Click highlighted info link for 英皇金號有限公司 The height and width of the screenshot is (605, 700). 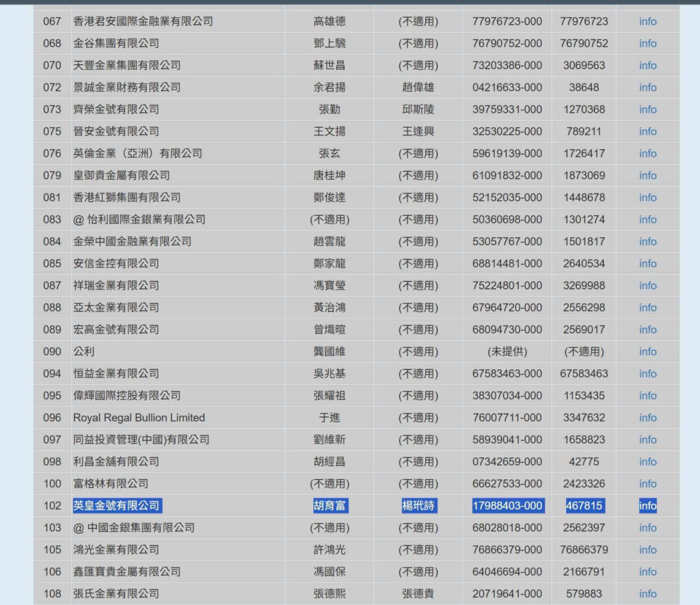tap(647, 506)
